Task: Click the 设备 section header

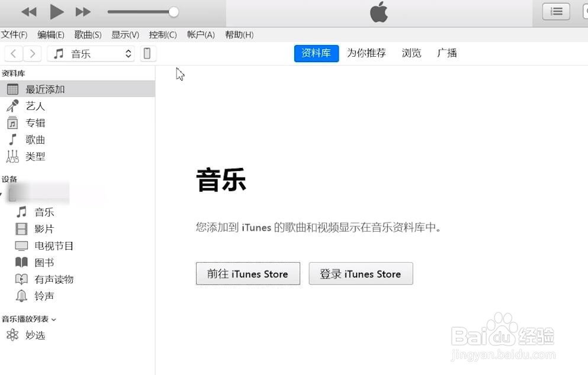Action: (x=9, y=179)
